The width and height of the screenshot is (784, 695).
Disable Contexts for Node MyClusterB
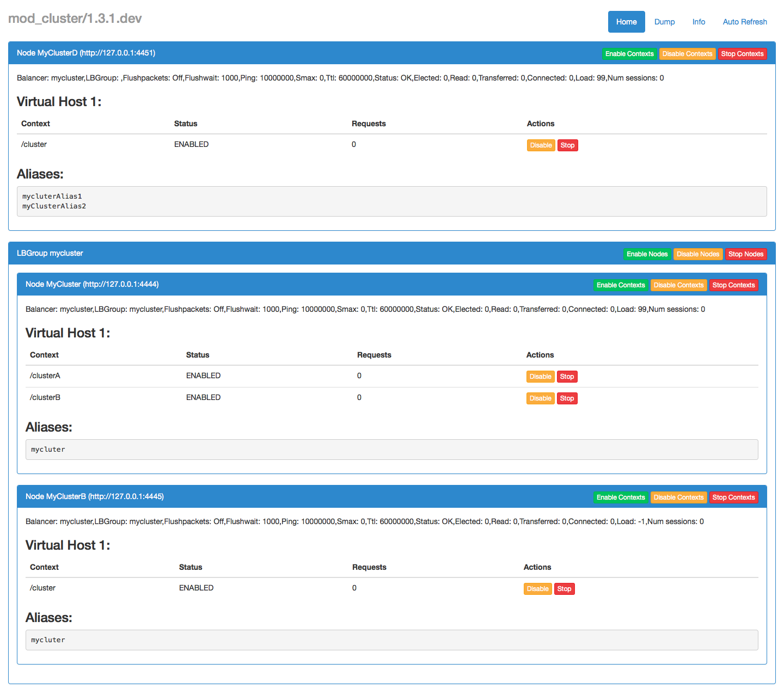(x=678, y=497)
